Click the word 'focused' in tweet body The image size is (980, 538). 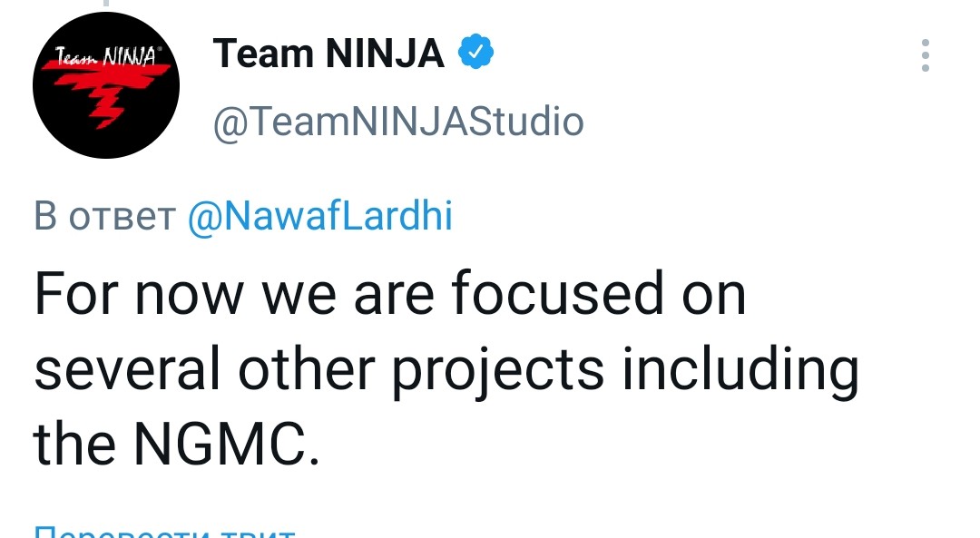coord(557,292)
